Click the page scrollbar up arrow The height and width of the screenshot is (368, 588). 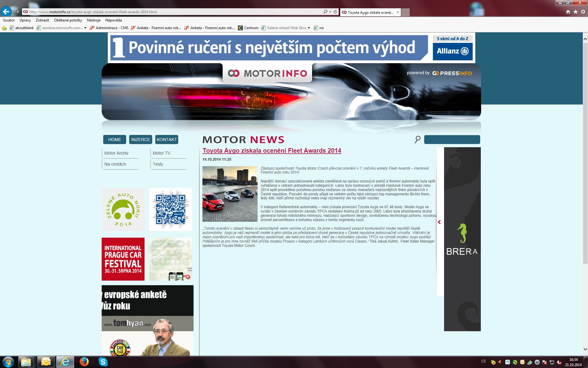(x=585, y=39)
